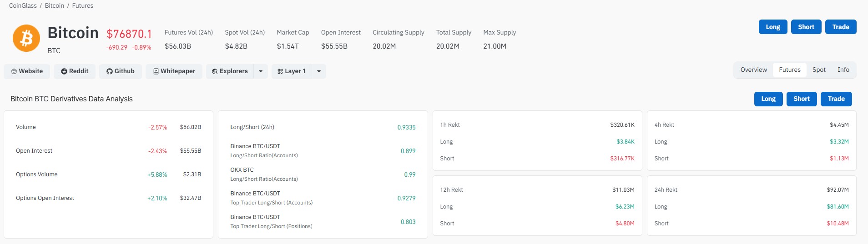Image resolution: width=868 pixels, height=244 pixels.
Task: Open the Github repository link
Action: click(121, 71)
